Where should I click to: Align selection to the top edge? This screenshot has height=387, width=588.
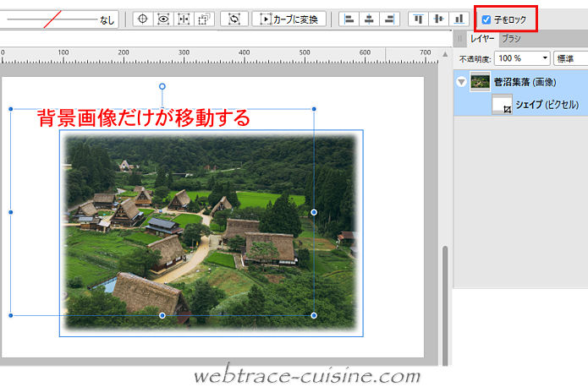tap(418, 19)
